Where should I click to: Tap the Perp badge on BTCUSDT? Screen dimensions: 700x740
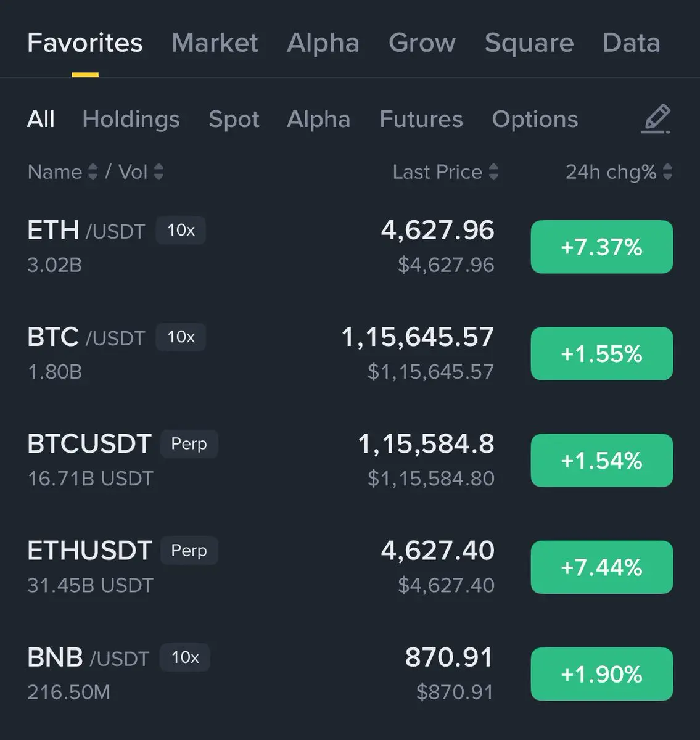(189, 444)
